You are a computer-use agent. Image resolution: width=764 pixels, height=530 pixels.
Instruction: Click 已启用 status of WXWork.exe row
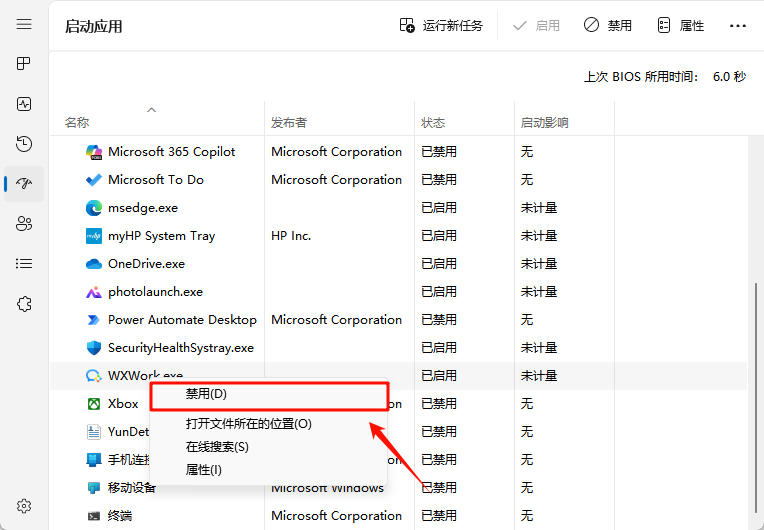tap(439, 376)
